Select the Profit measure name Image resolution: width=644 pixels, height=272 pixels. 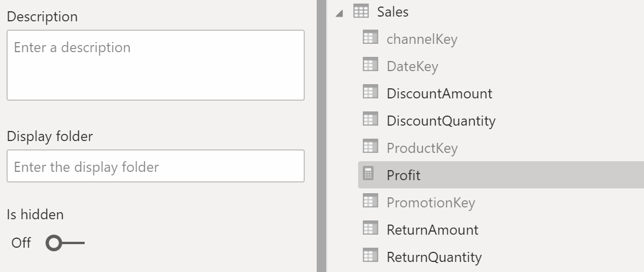(x=403, y=175)
